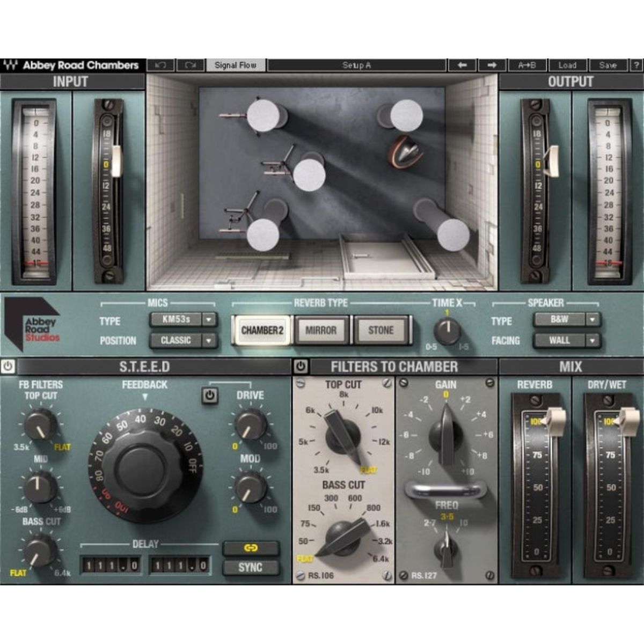Click the Waves logo icon

[10, 65]
